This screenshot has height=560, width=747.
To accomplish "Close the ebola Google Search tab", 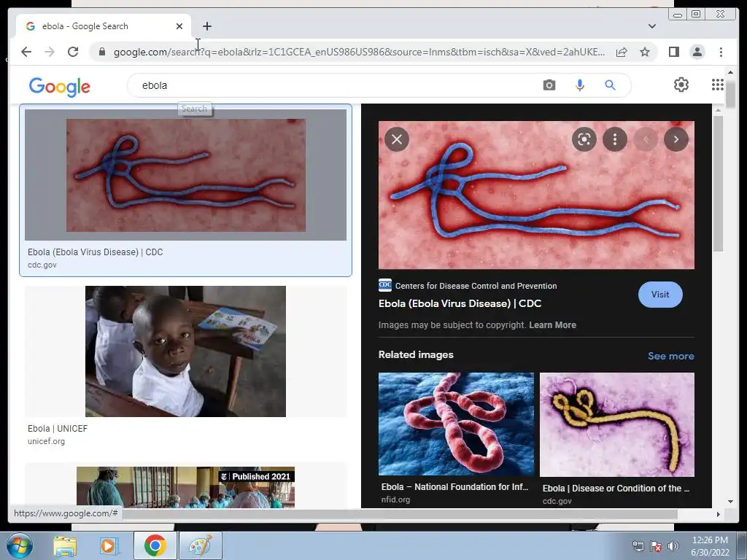I will [179, 26].
